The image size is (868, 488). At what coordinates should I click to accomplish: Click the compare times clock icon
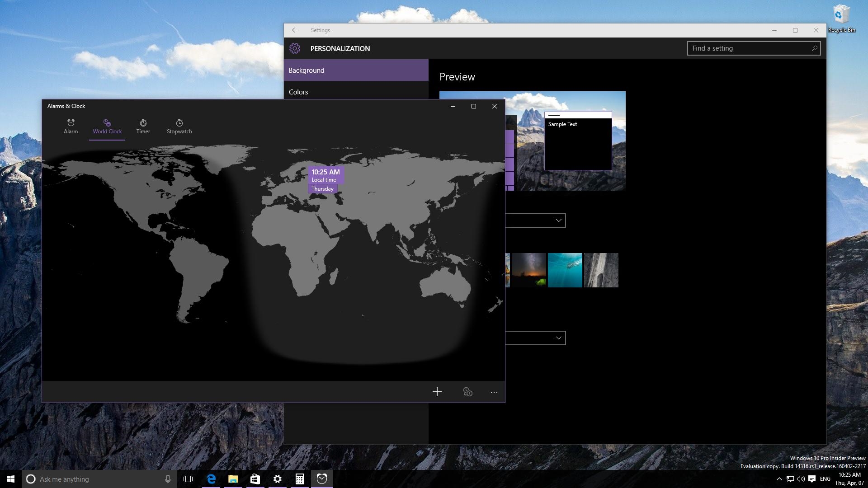[x=467, y=392]
